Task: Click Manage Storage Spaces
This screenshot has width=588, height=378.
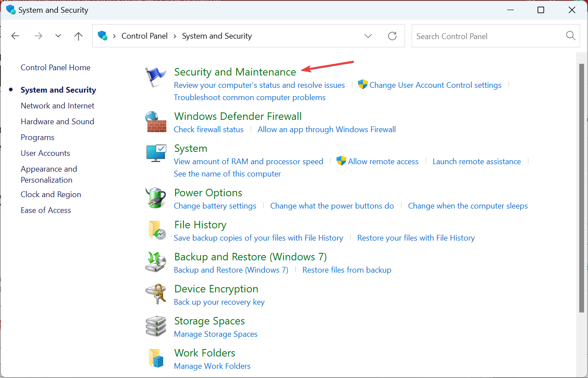Action: [215, 334]
